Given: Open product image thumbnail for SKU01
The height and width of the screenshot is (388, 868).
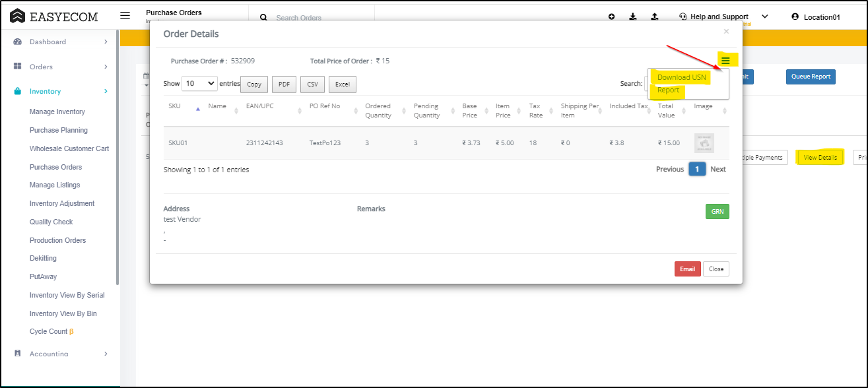Looking at the screenshot, I should click(x=704, y=143).
